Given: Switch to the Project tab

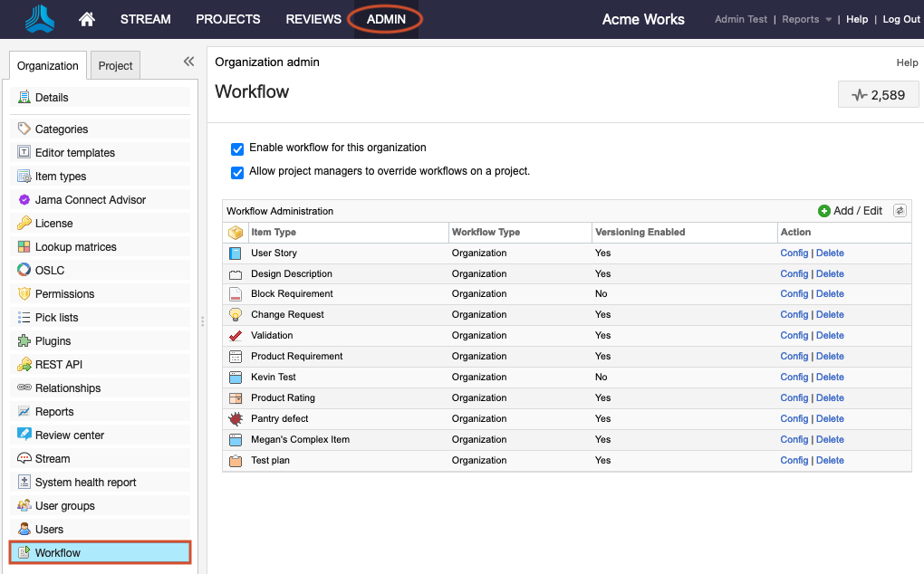Looking at the screenshot, I should point(115,66).
